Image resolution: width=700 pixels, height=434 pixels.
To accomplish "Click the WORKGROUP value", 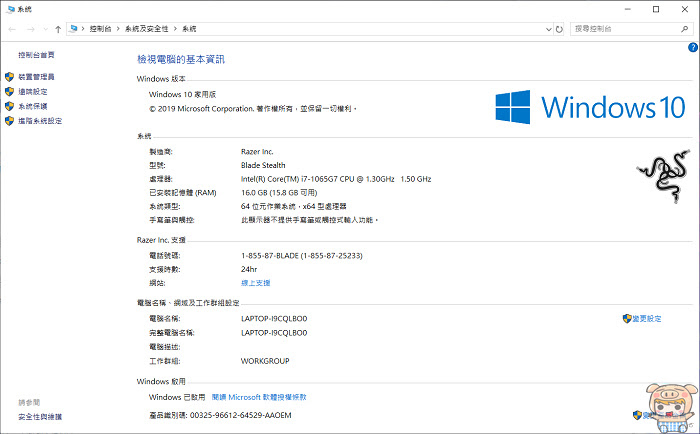I will click(265, 361).
